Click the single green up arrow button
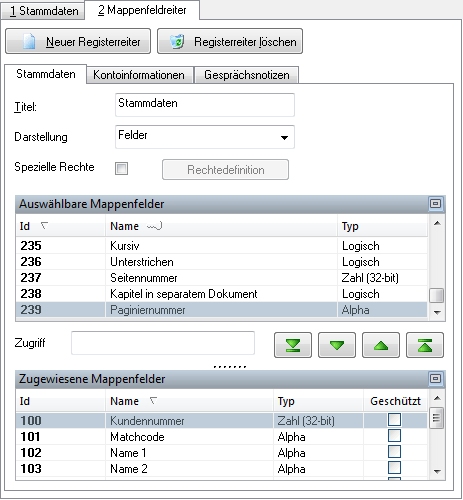Image resolution: width=463 pixels, height=500 pixels. pos(381,345)
